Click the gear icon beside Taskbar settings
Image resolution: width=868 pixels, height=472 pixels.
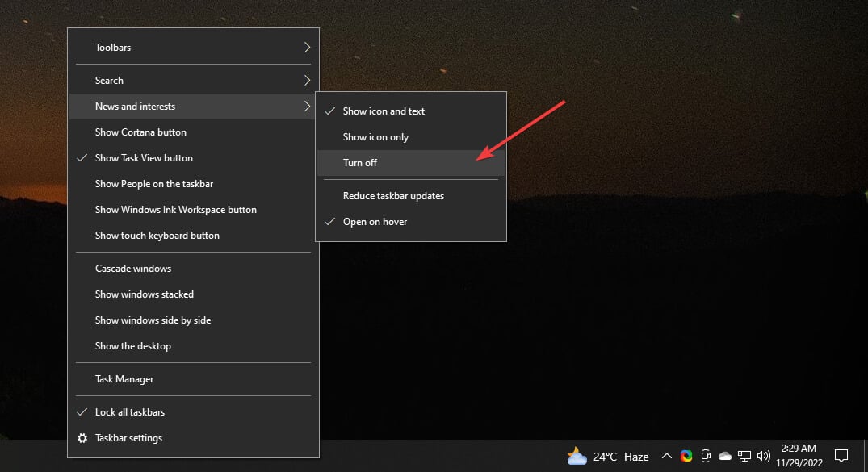pyautogui.click(x=81, y=437)
